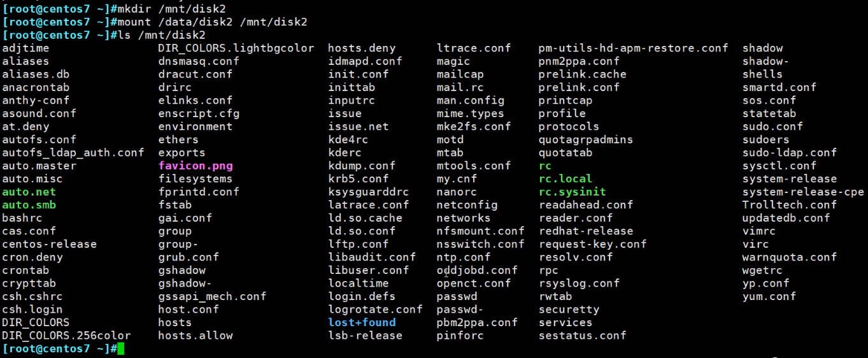Image resolution: width=868 pixels, height=358 pixels.
Task: Click the grub.conf file name
Action: [x=189, y=257]
